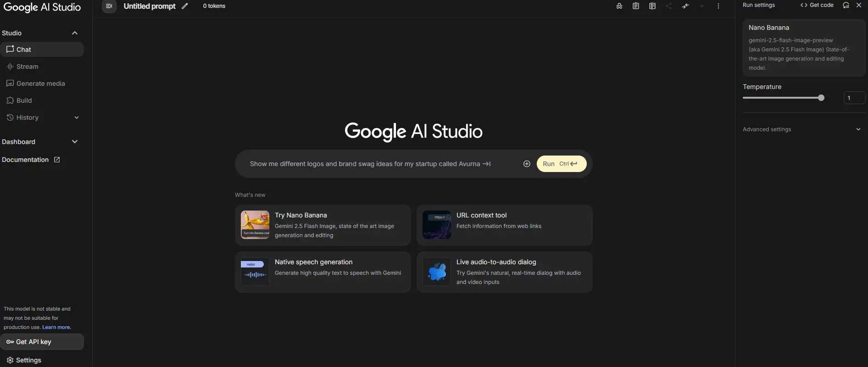This screenshot has width=868, height=367.
Task: Expand the History submenu
Action: click(77, 117)
